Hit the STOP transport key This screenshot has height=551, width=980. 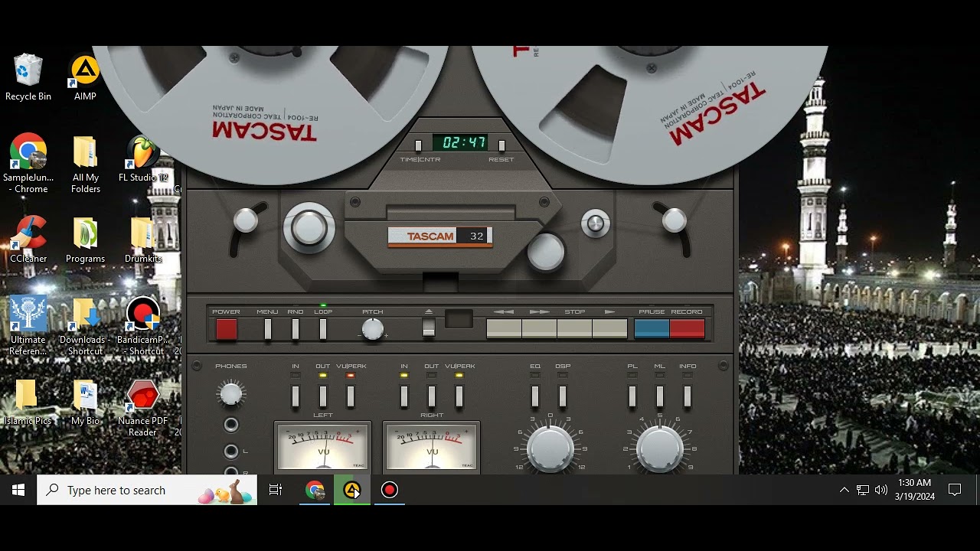575,329
